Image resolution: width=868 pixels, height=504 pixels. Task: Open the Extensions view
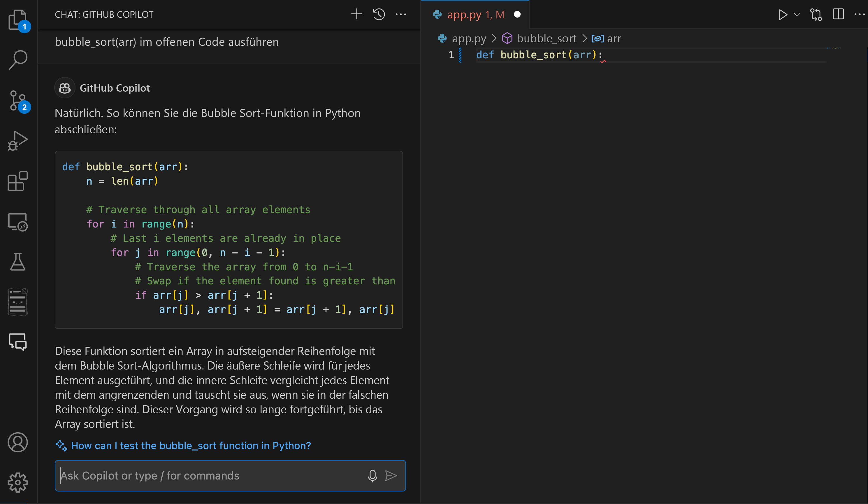(17, 181)
